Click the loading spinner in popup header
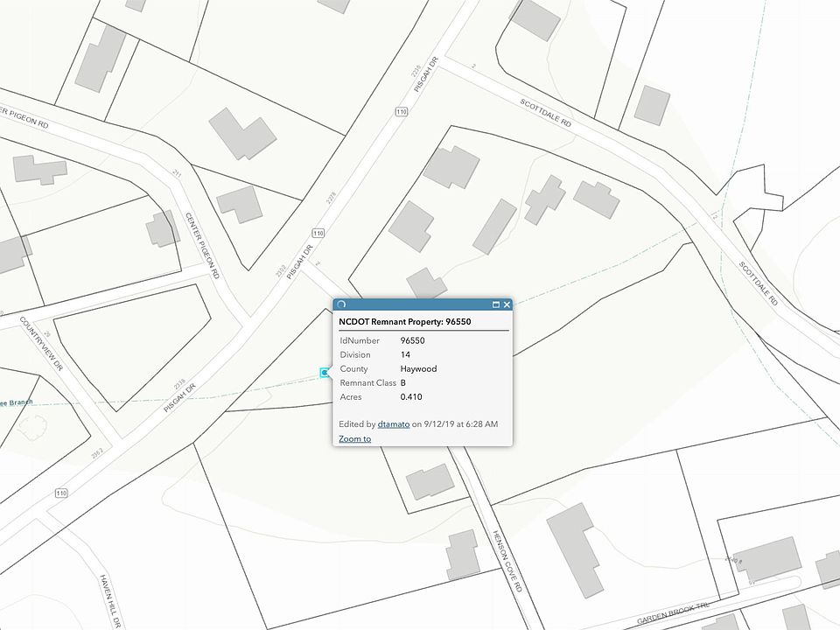Viewport: 840px width, 630px height. click(x=341, y=304)
